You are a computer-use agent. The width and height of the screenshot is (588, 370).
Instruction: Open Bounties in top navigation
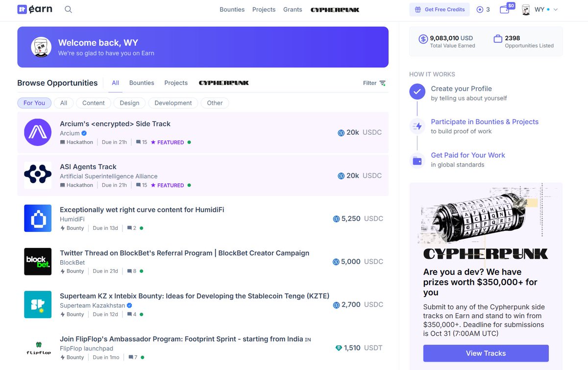(x=232, y=9)
